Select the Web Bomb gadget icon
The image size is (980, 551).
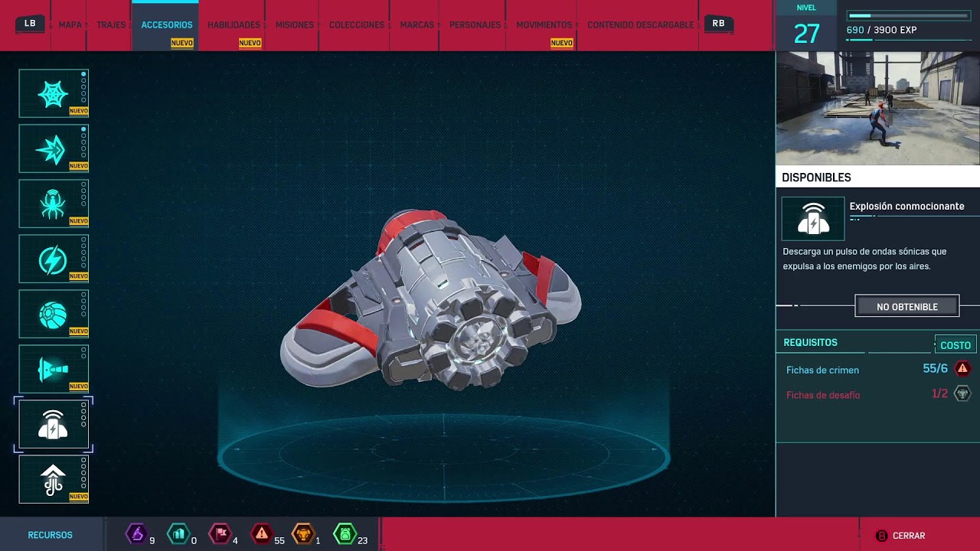(x=54, y=314)
